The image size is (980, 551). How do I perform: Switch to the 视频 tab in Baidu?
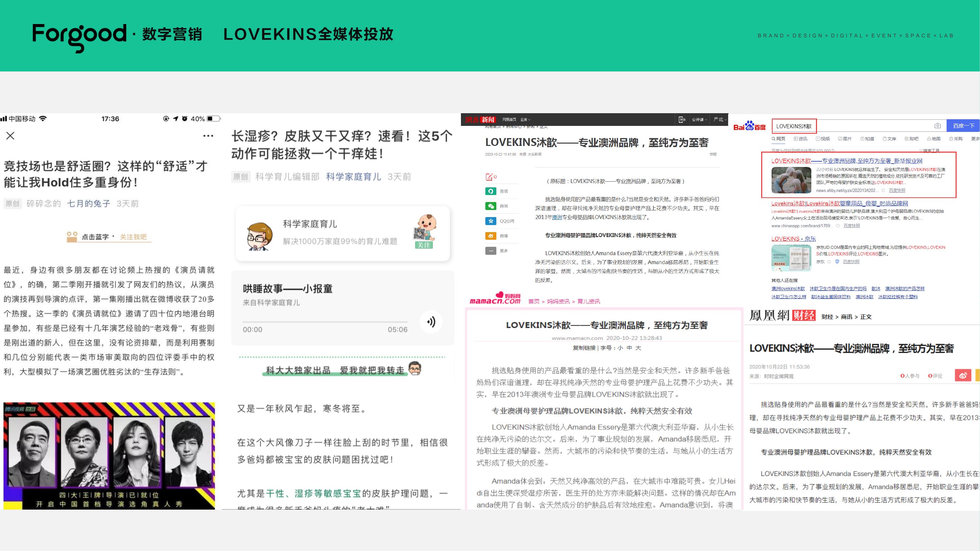pyautogui.click(x=822, y=139)
